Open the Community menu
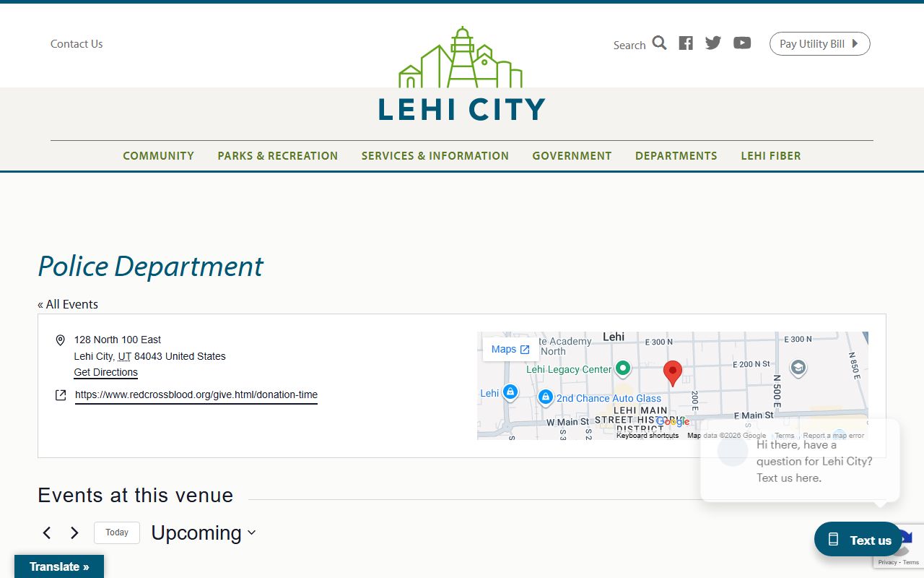924x578 pixels. (158, 155)
